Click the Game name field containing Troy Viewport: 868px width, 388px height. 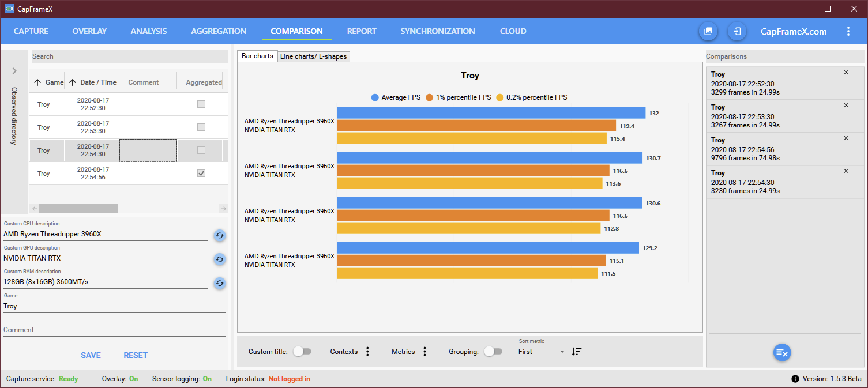tap(114, 306)
